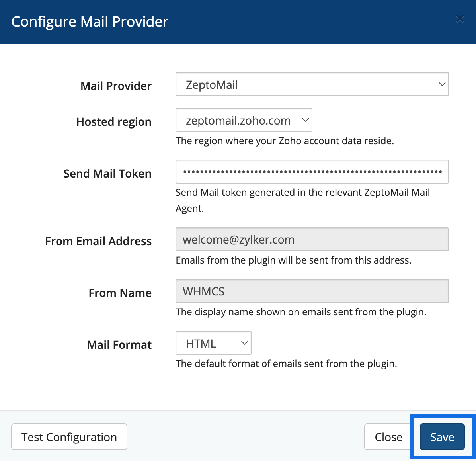Open the Mail Provider dropdown showing ZeptoMail
Image resolution: width=476 pixels, height=461 pixels.
click(312, 84)
